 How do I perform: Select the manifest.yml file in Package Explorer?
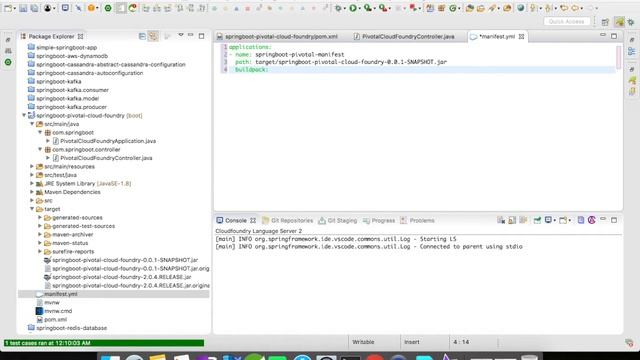pos(60,294)
